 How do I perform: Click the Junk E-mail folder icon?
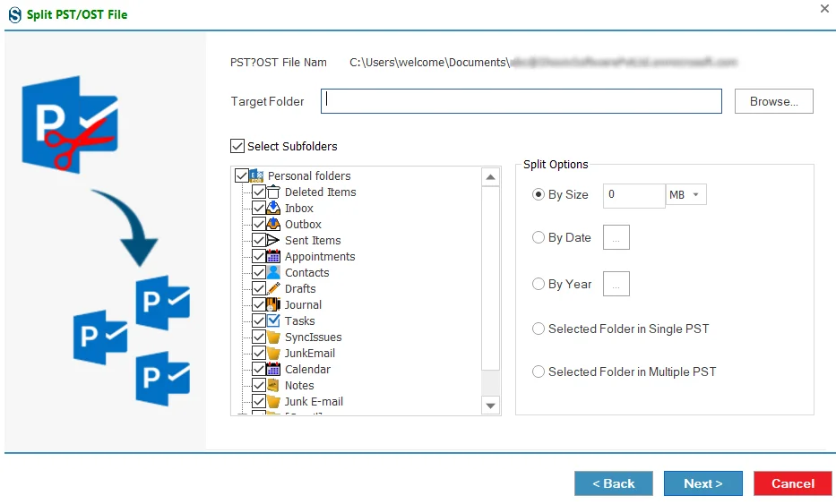point(273,401)
